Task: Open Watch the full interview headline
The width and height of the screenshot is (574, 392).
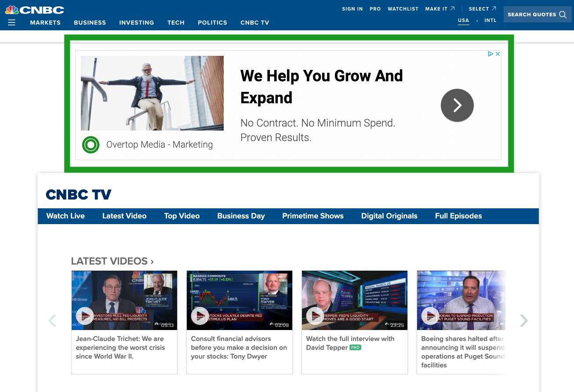Action: click(350, 343)
